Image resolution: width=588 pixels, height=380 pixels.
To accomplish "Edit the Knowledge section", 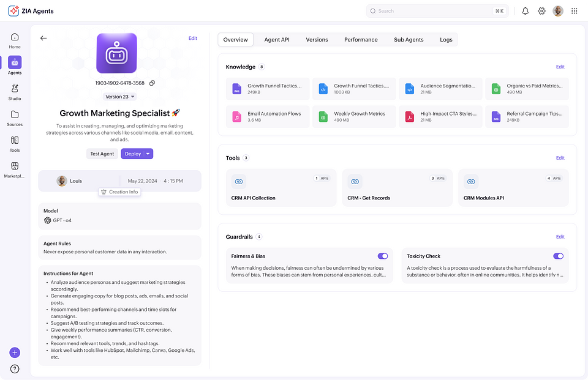I will pos(560,67).
